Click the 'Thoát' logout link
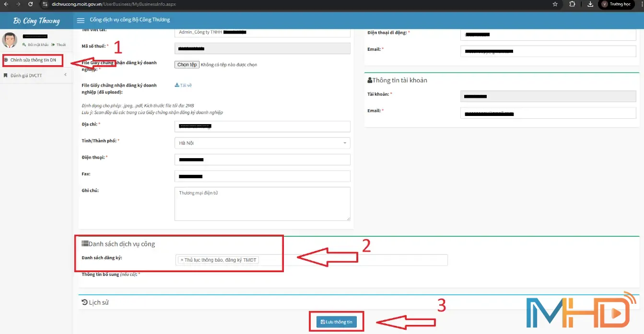 (60, 45)
